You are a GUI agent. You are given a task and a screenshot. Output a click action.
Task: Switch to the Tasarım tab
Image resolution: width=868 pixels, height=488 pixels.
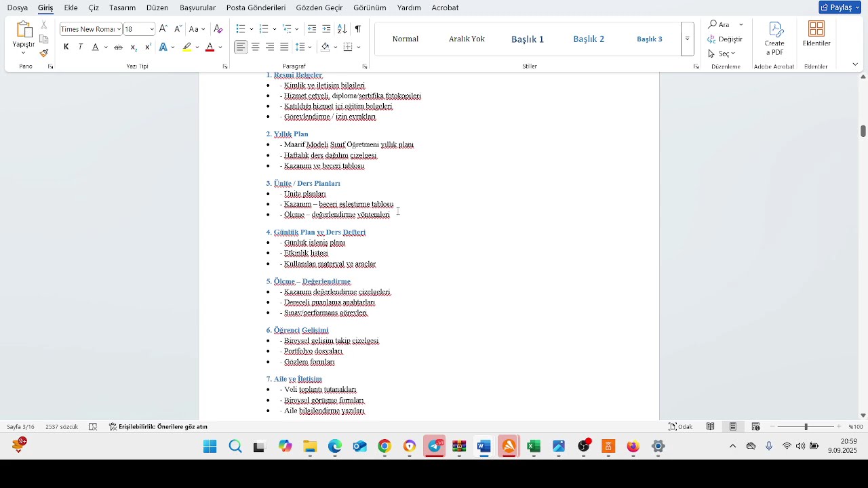click(x=122, y=7)
